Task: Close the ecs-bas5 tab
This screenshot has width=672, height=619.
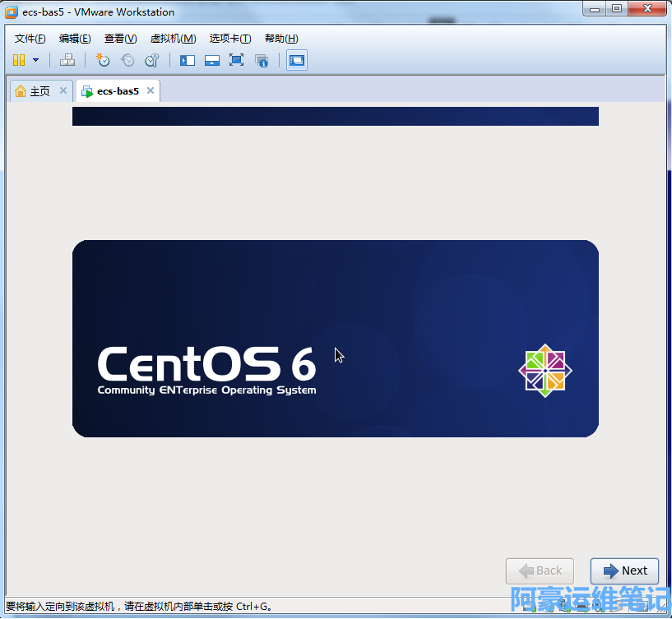Action: tap(150, 91)
